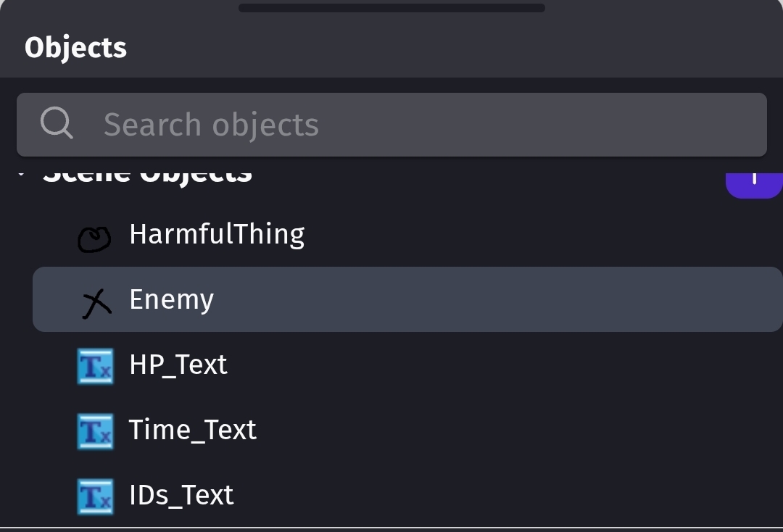The image size is (783, 532).
Task: Click the divider line below IDs_Text
Action: 391,527
